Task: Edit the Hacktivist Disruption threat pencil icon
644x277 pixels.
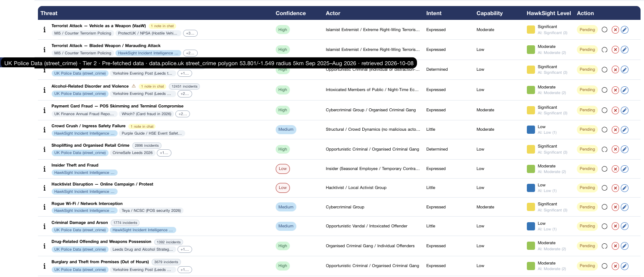Action: (625, 188)
